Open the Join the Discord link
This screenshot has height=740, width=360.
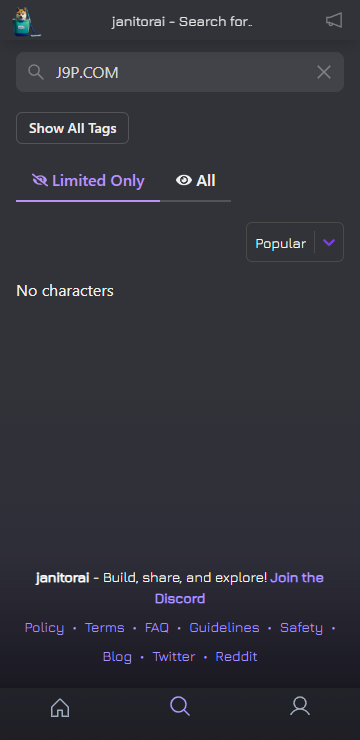pyautogui.click(x=240, y=588)
